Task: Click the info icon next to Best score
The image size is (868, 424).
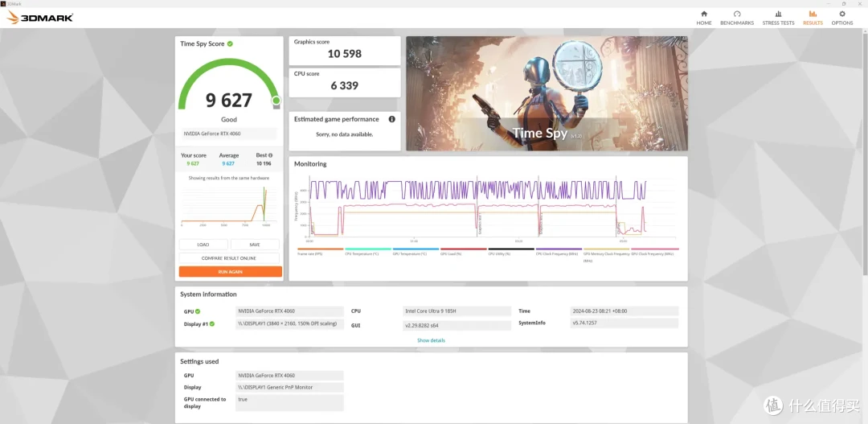Action: coord(271,156)
